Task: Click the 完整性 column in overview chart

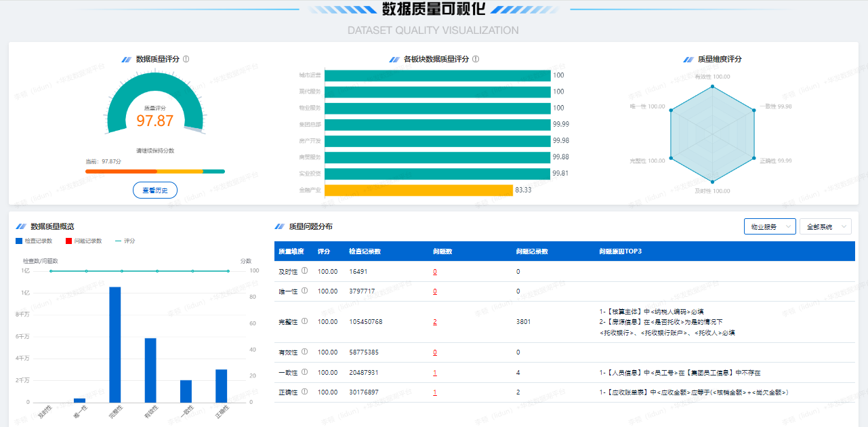Action: [115, 344]
